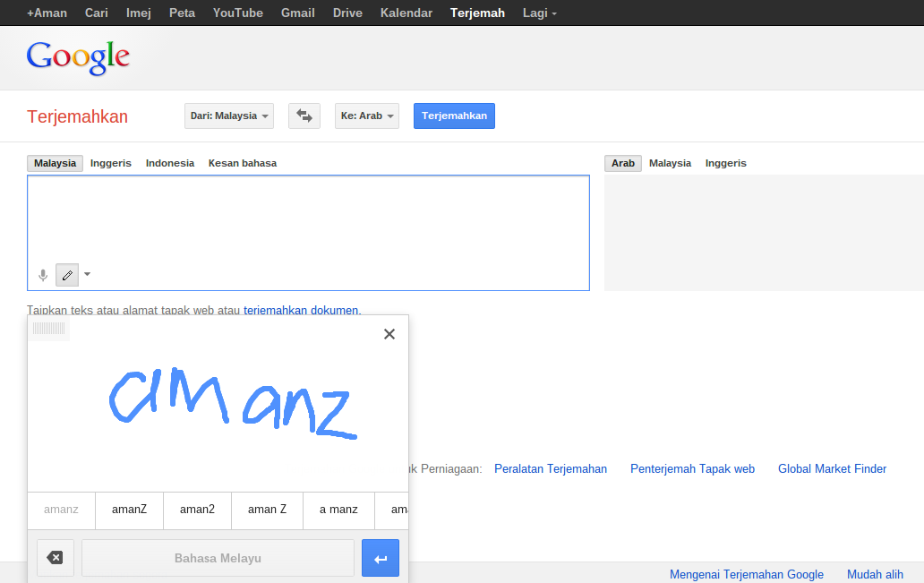Swap the source and target languages
Viewport: 924px width, 583px height.
click(x=304, y=116)
